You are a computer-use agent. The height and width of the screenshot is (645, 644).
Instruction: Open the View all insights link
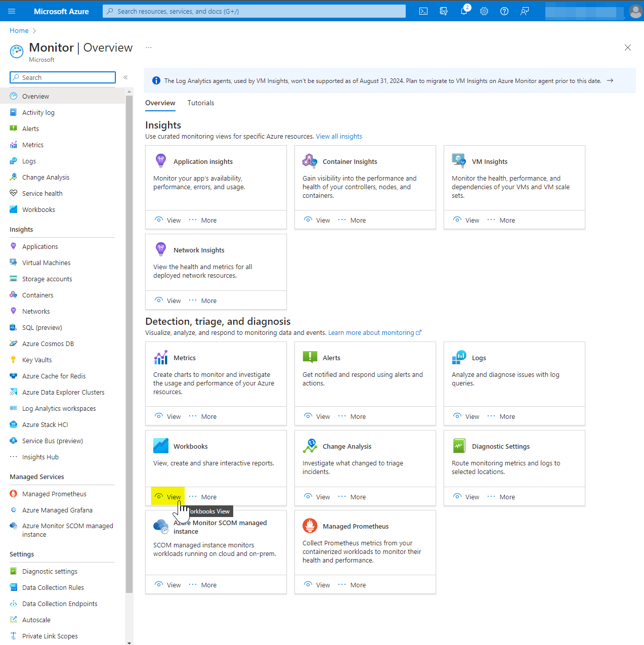[x=339, y=136]
